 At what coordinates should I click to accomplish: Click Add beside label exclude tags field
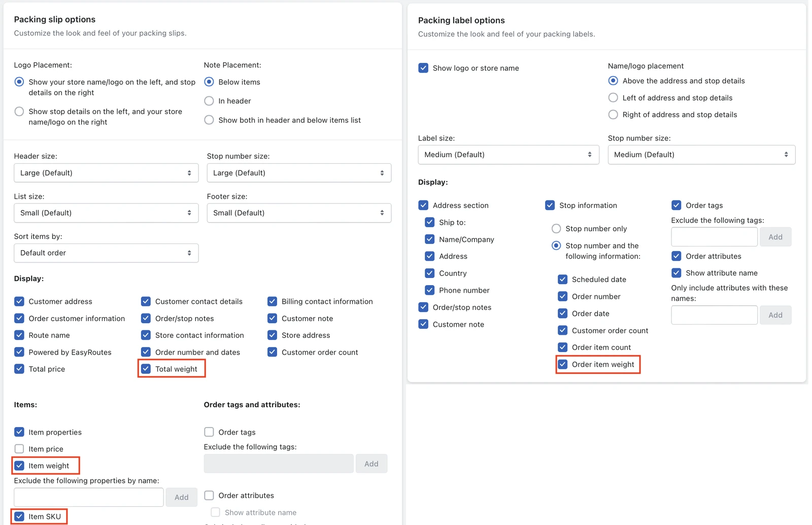pos(775,237)
